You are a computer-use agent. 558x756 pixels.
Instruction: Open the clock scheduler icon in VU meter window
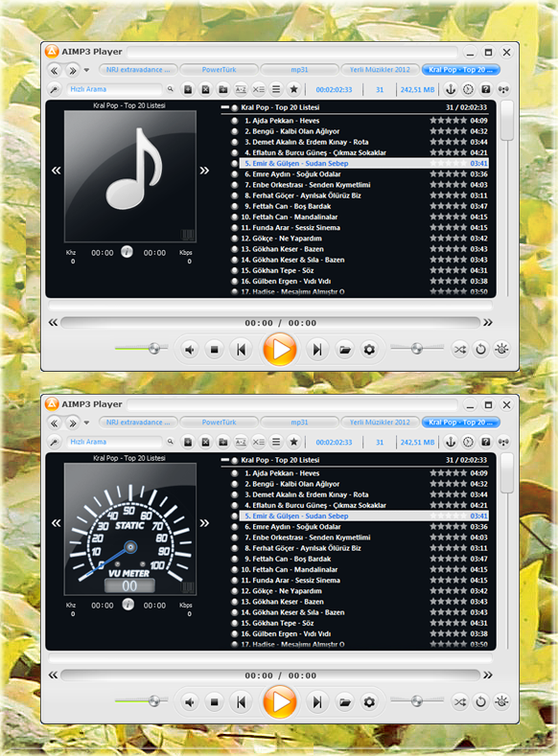pos(468,442)
